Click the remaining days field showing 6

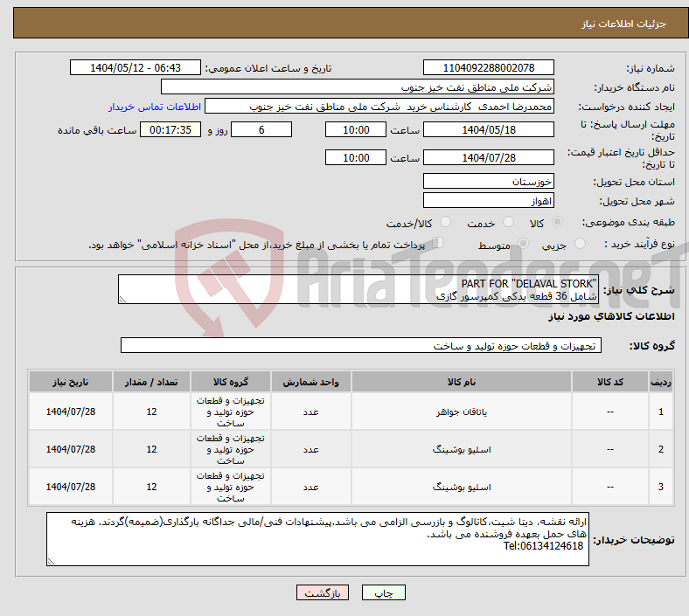tap(261, 129)
